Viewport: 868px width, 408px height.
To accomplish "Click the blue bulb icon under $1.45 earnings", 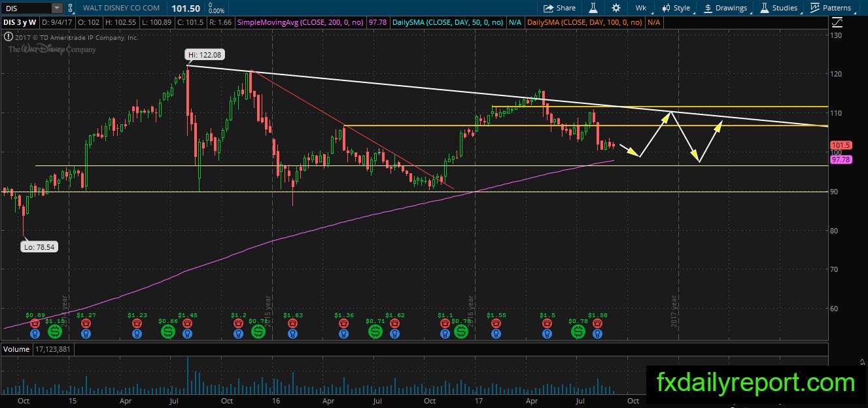I will [188, 333].
